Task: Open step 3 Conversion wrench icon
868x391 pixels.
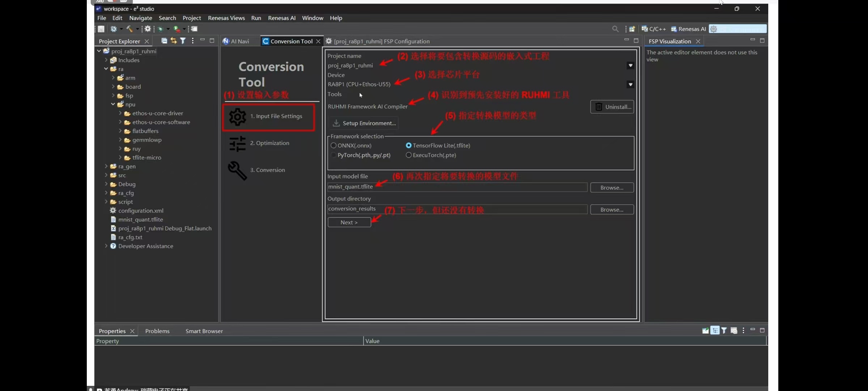Action: (237, 170)
